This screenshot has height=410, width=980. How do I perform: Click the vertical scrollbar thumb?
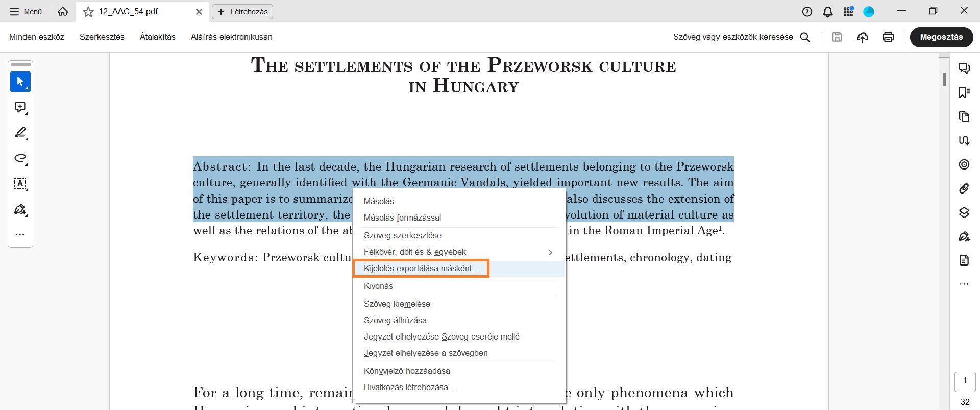click(944, 79)
